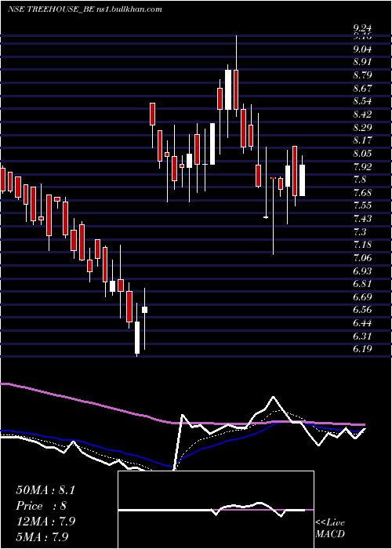Screen dimensions: 392x549
Task: Click the 12MA : 7.9 readout
Action: pos(45,522)
